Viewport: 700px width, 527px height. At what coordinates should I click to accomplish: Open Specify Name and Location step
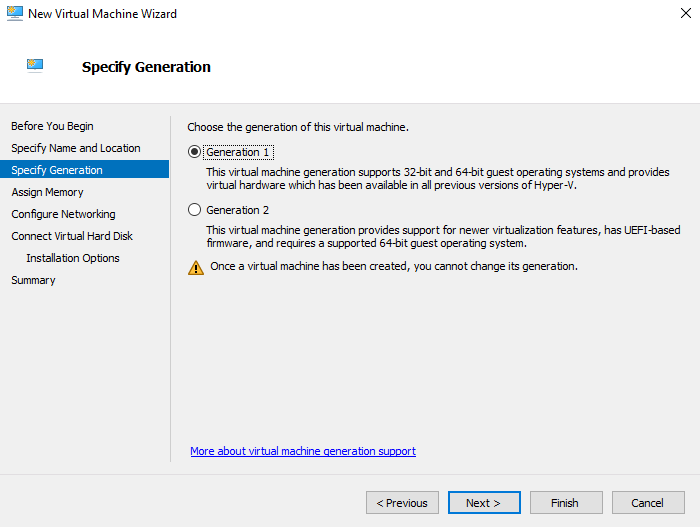coord(75,148)
